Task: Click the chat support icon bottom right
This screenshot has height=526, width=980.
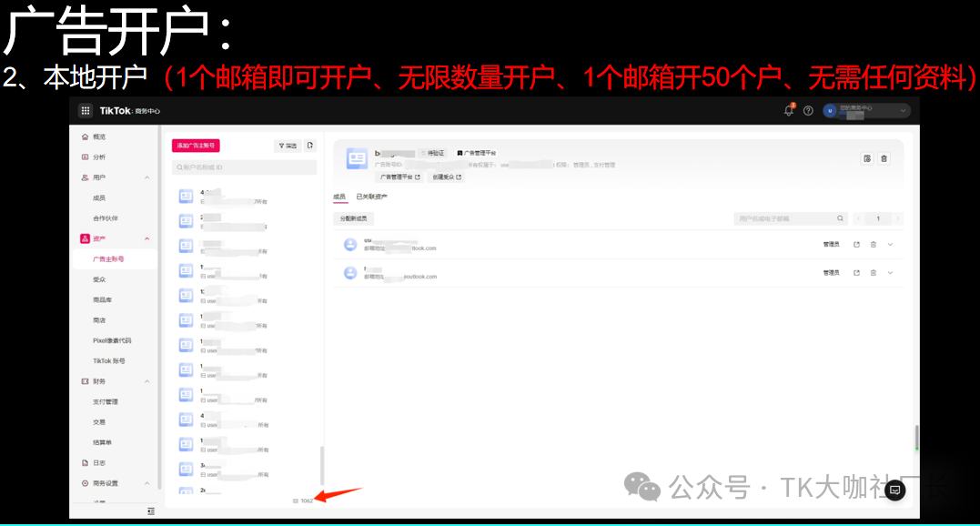Action: [895, 490]
